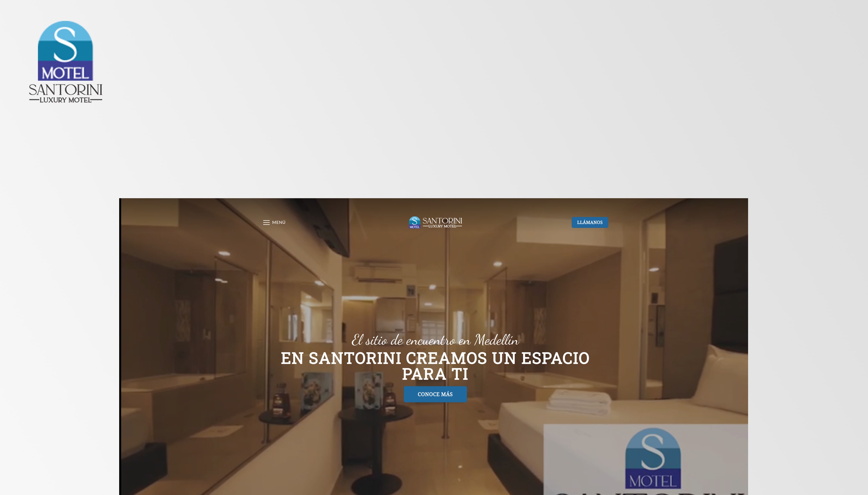Click the CONOCE MÁS button
This screenshot has height=495, width=868.
pos(435,394)
